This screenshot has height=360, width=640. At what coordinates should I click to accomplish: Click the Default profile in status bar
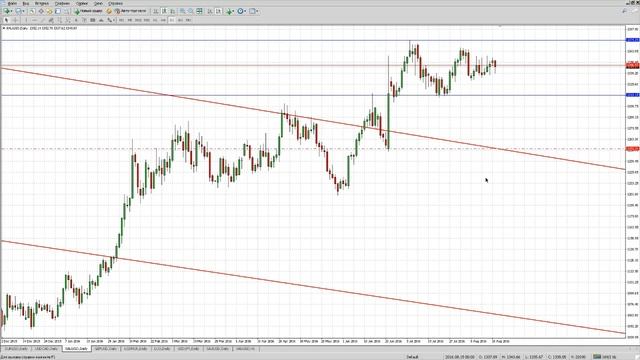click(412, 357)
